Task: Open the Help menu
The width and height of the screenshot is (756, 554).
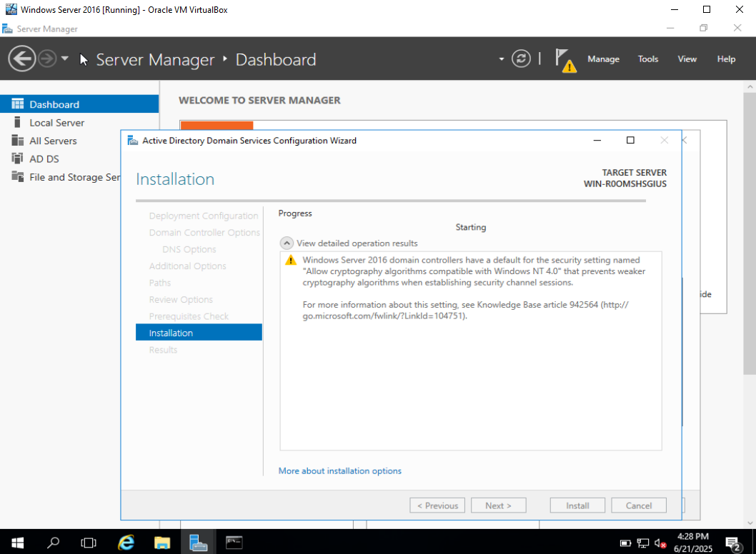Action: [x=725, y=59]
